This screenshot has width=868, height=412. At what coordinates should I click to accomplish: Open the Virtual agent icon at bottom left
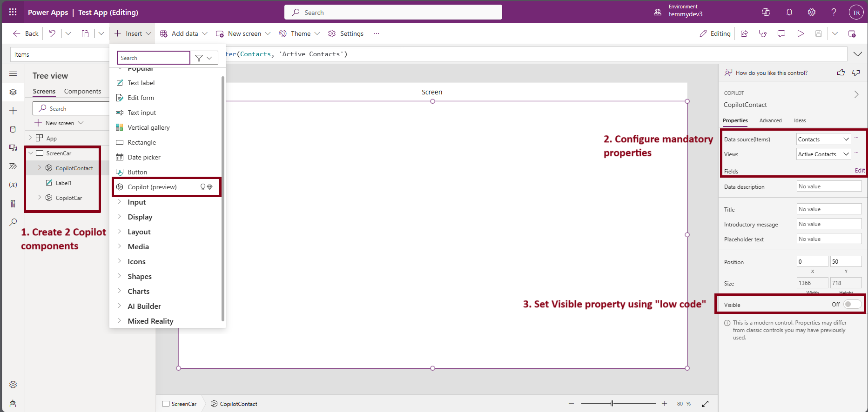pos(13,403)
